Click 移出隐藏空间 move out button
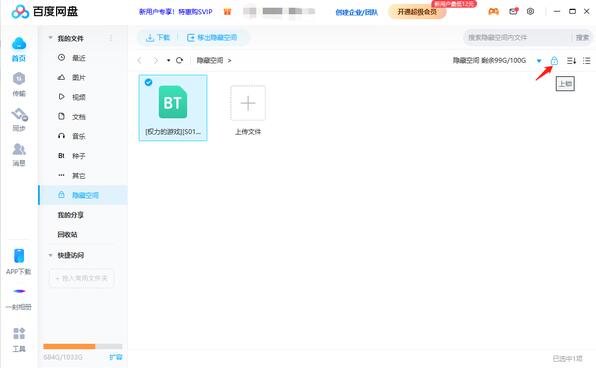 [212, 37]
